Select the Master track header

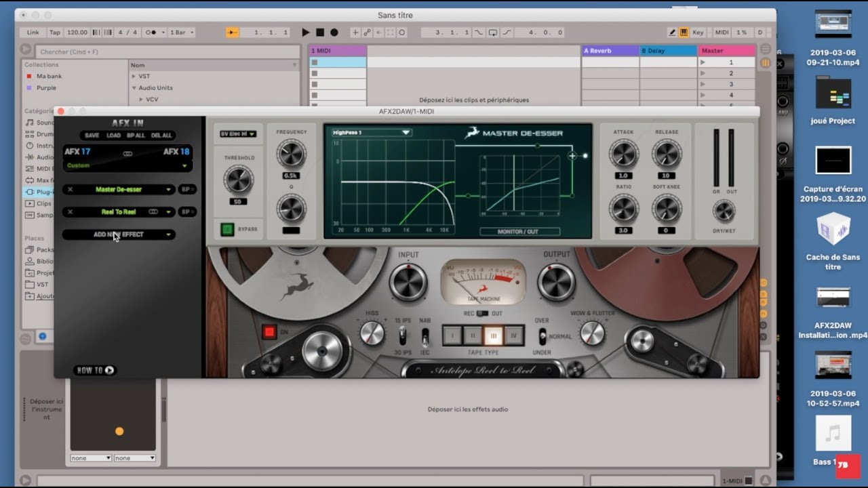[x=726, y=51]
